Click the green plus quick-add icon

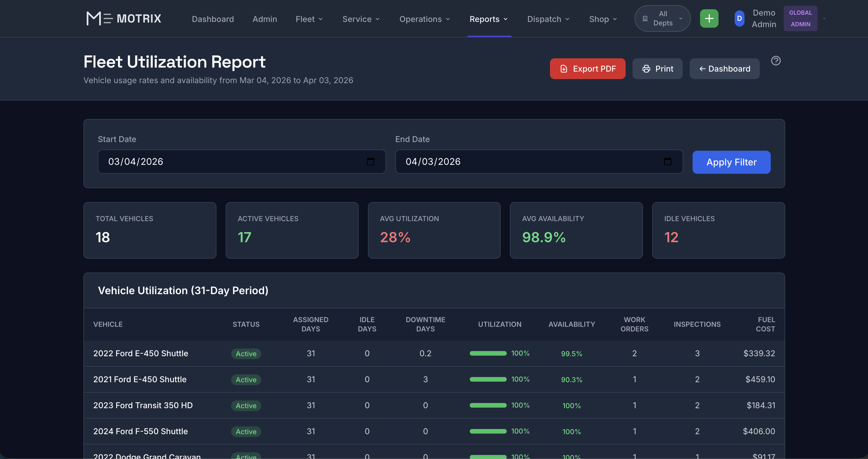[x=709, y=18]
